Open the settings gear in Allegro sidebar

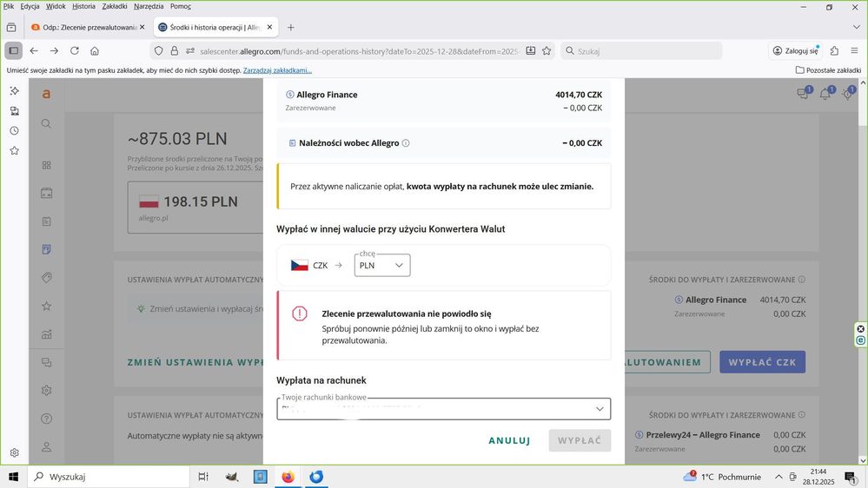pos(46,391)
